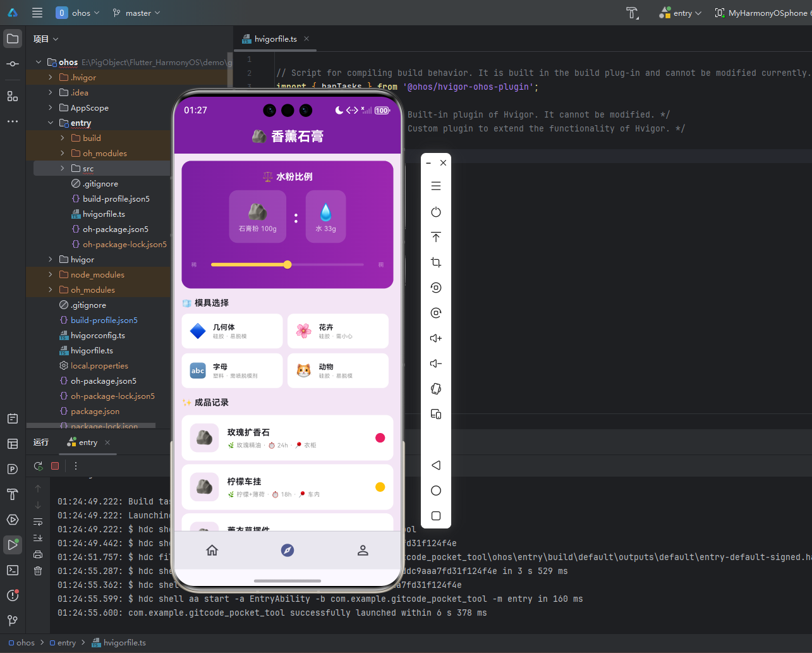Decrease emulator volume
Screen dimensions: 812x653
click(x=436, y=363)
